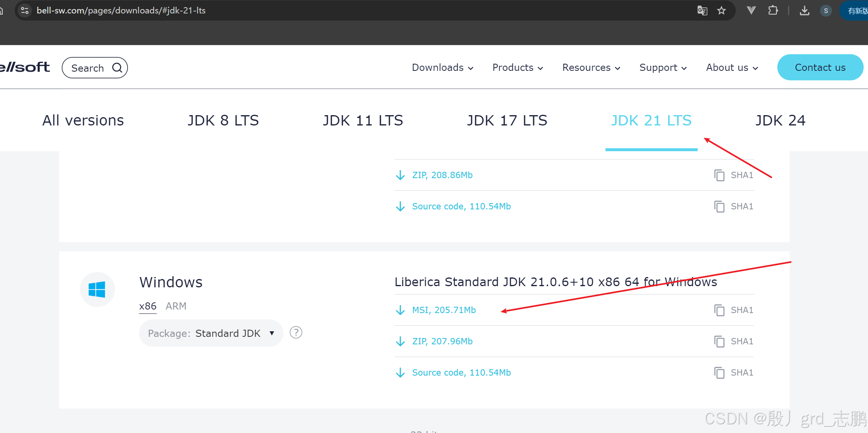Click the help question mark beside Package

[x=296, y=332]
